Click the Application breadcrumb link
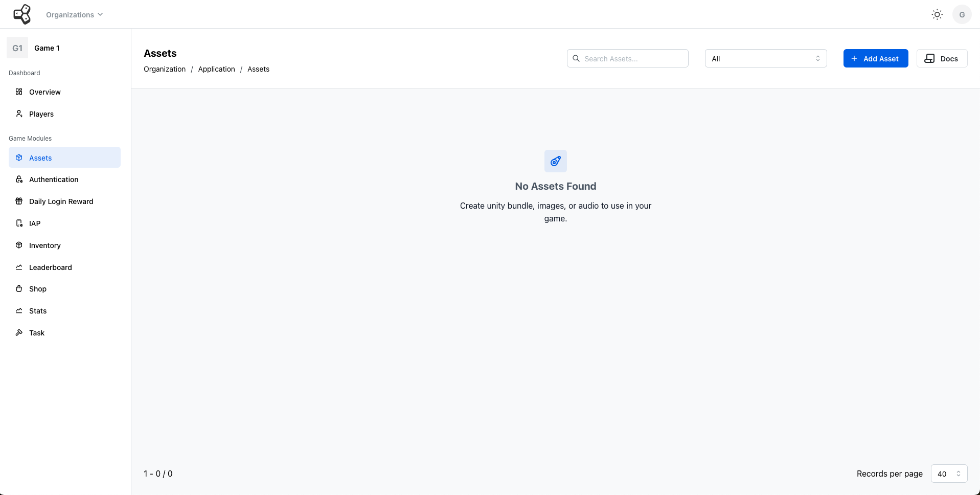This screenshot has height=495, width=980. [x=216, y=69]
